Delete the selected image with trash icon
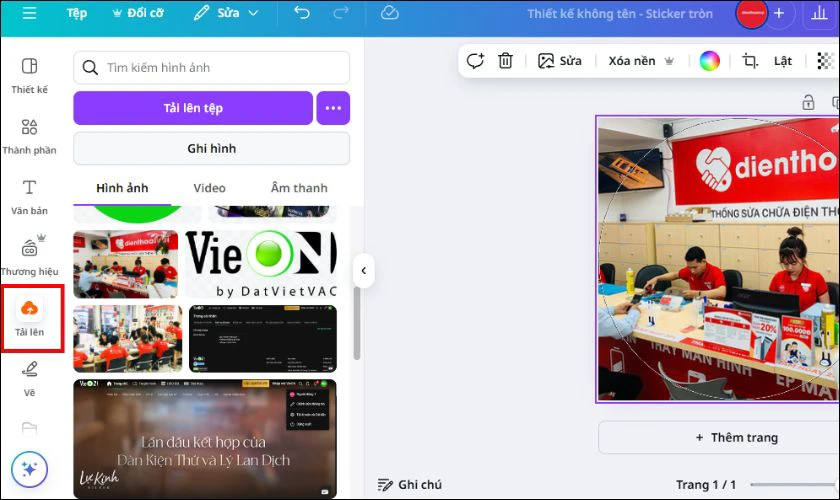The image size is (840, 500). [x=506, y=60]
